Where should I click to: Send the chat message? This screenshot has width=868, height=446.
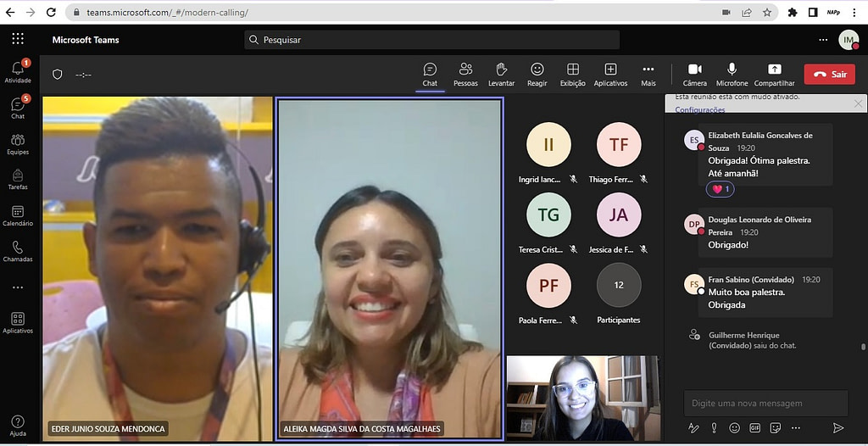[x=838, y=427]
